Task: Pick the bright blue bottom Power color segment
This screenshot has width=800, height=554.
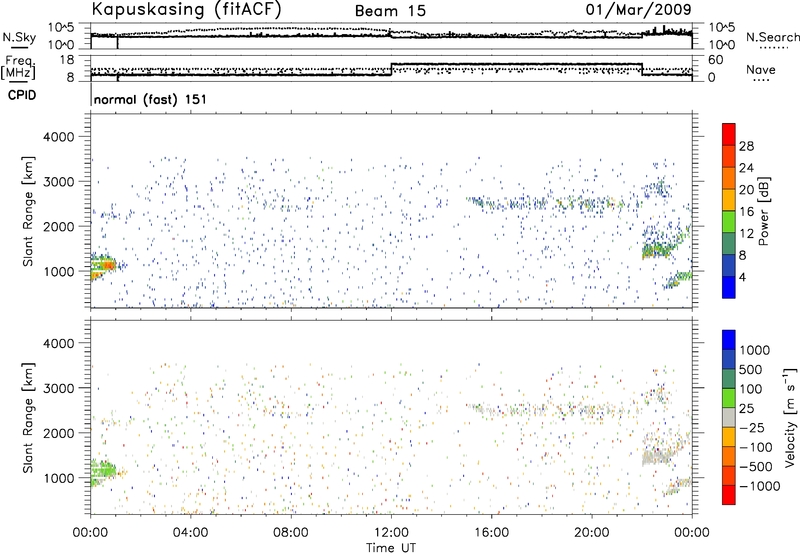Action: [x=729, y=287]
